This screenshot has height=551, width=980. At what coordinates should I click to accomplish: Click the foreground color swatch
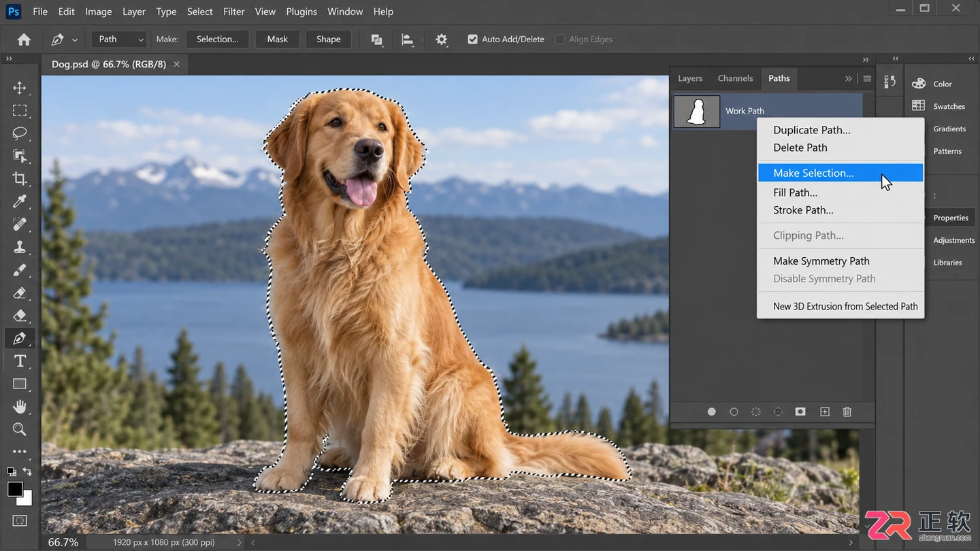tap(15, 488)
